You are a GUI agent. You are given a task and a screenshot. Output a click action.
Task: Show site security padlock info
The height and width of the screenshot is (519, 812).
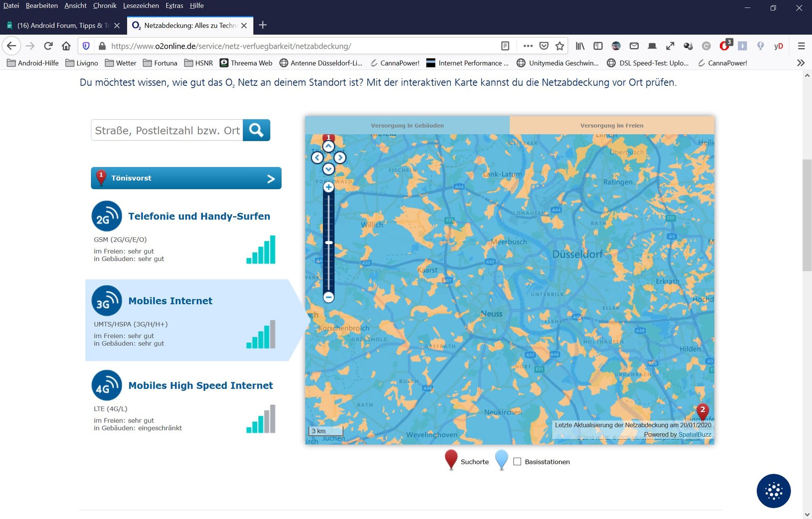tap(102, 46)
